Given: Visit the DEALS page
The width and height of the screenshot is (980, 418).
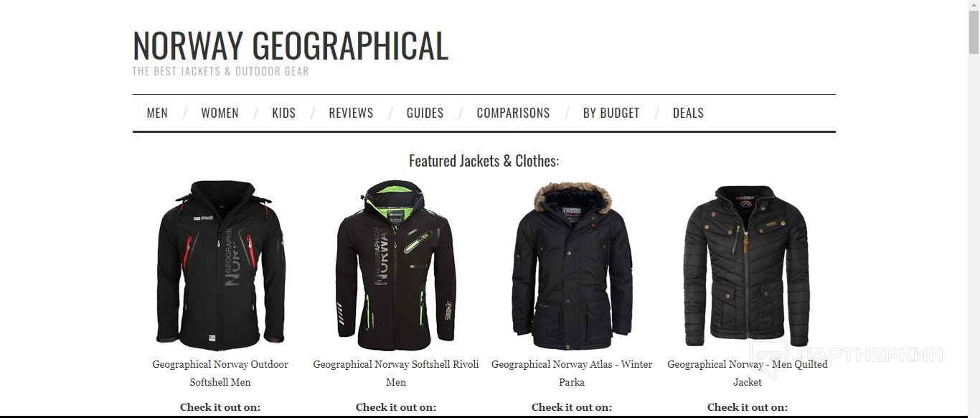Looking at the screenshot, I should (x=688, y=113).
